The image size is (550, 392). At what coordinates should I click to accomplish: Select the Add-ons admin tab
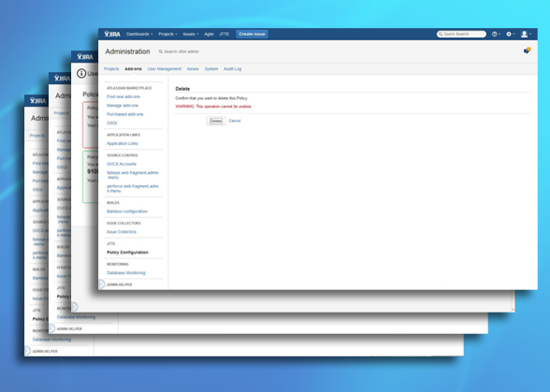(x=133, y=69)
